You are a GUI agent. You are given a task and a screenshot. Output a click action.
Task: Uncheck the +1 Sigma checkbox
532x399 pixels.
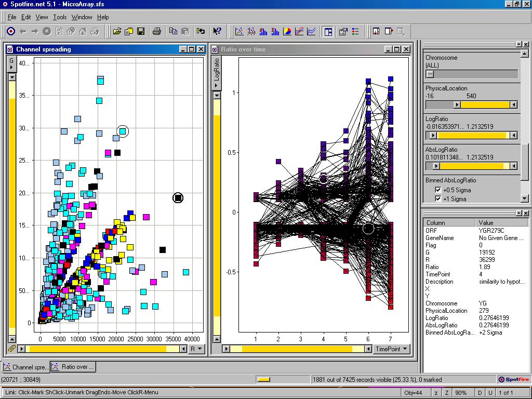438,199
